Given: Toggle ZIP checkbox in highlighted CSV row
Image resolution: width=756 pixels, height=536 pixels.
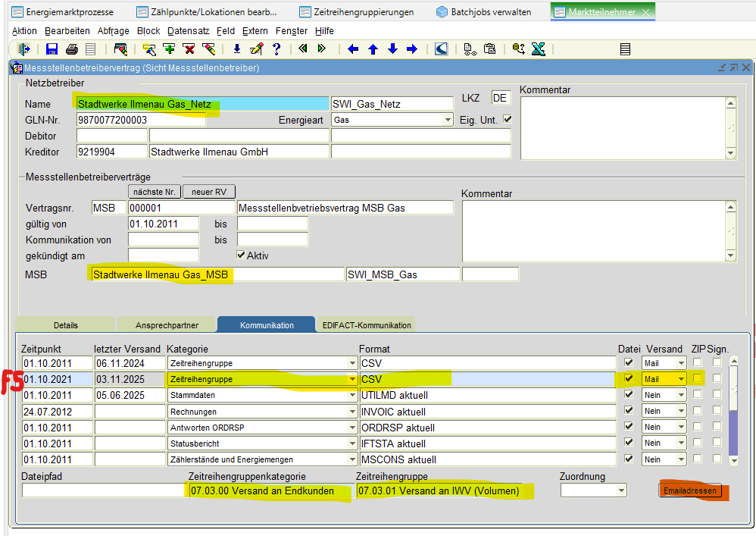Looking at the screenshot, I should click(698, 379).
